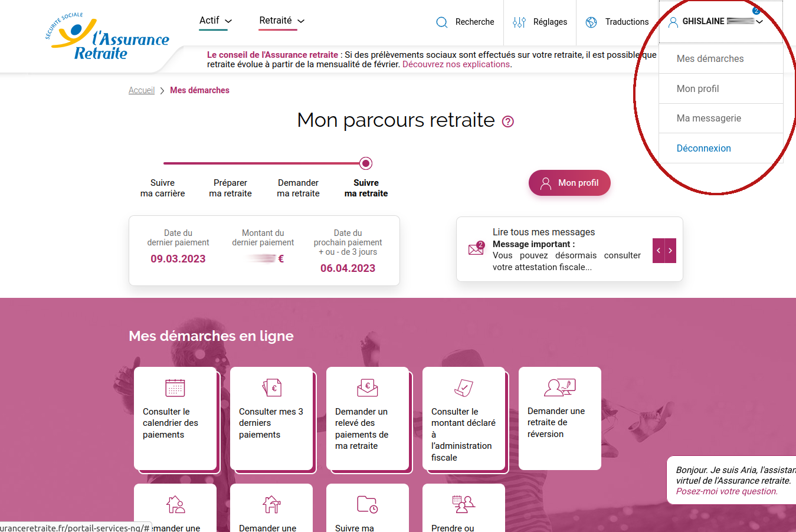Expand the Actif dropdown menu
The width and height of the screenshot is (796, 532).
click(x=215, y=21)
